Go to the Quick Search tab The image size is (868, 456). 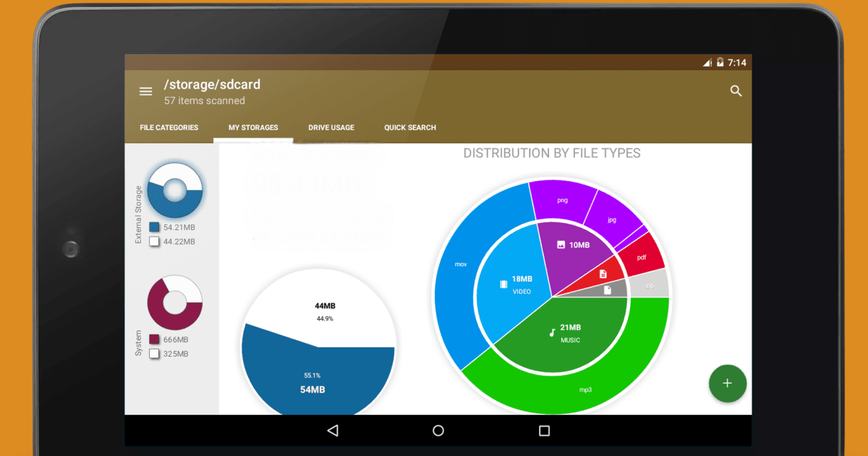click(x=410, y=127)
